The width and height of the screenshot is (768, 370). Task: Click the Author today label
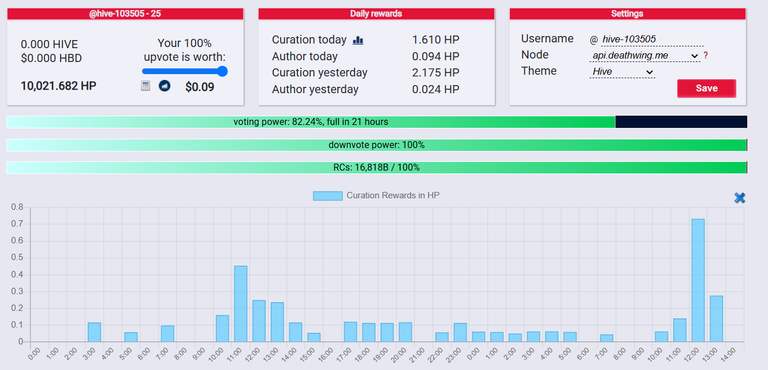(305, 56)
